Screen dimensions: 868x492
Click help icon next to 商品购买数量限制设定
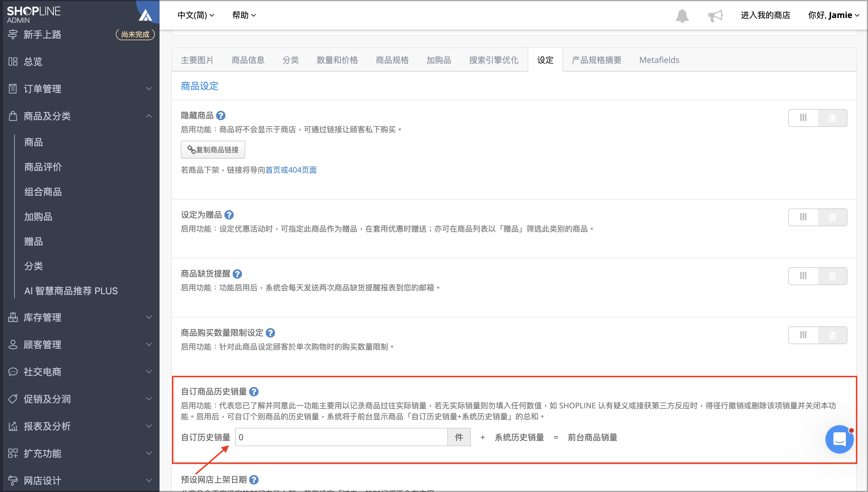point(270,333)
